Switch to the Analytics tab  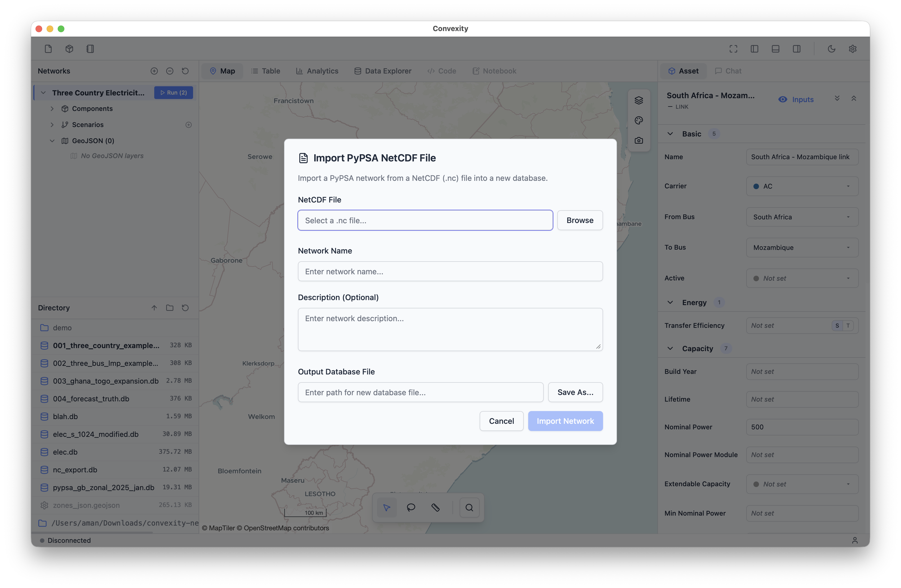coord(317,71)
